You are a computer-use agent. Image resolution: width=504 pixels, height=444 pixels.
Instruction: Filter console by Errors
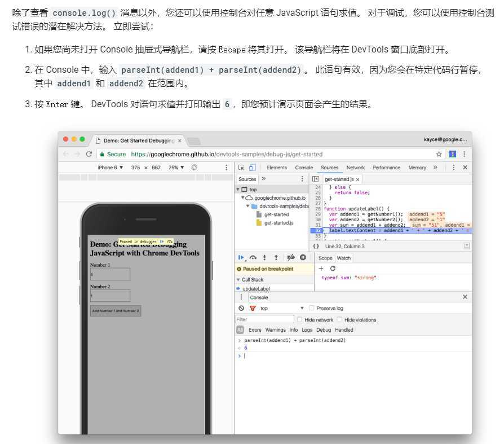coord(255,330)
